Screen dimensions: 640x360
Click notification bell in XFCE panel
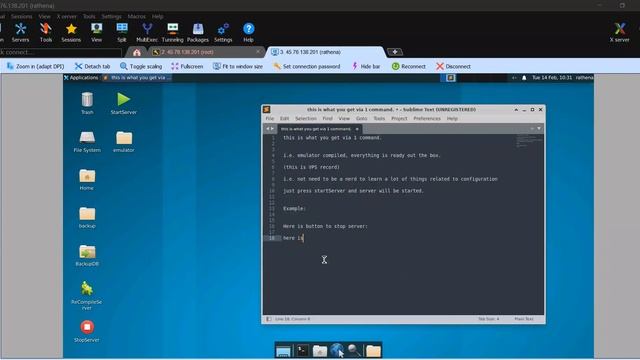(524, 78)
